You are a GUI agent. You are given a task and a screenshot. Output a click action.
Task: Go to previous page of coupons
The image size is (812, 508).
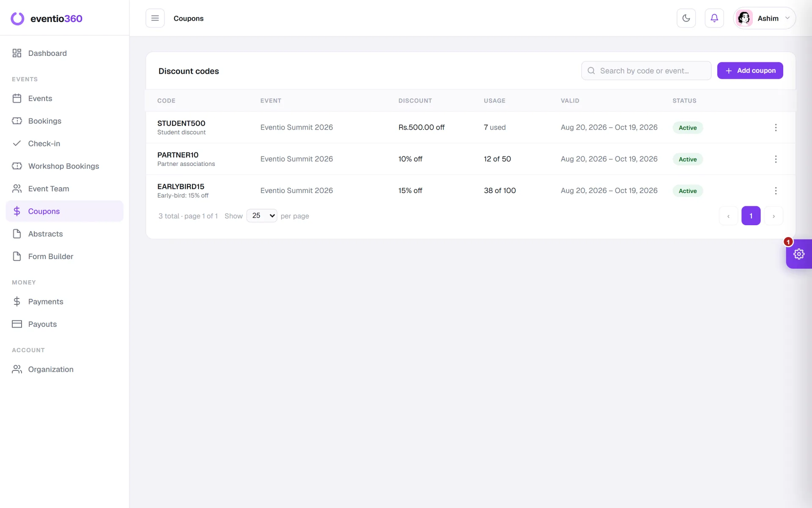(x=728, y=216)
